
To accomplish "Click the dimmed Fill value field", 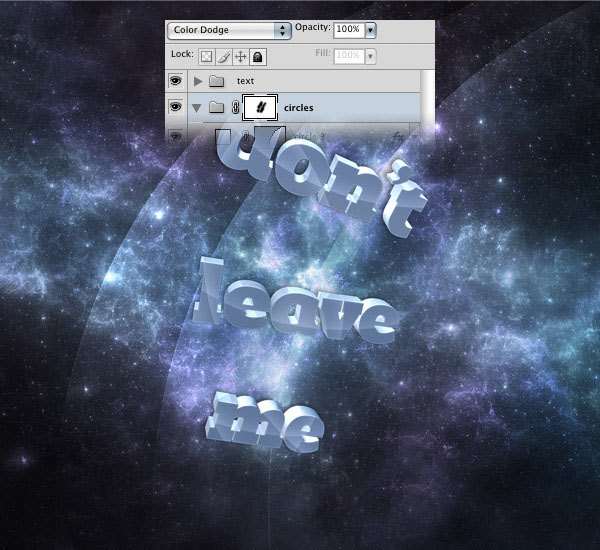I will 349,56.
